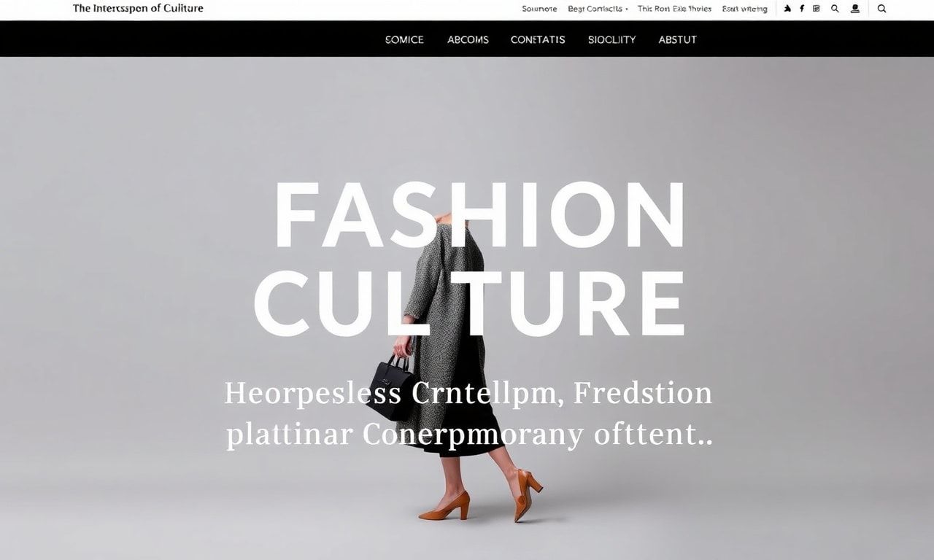Open the SOMICE menu item
934x560 pixels.
[404, 39]
